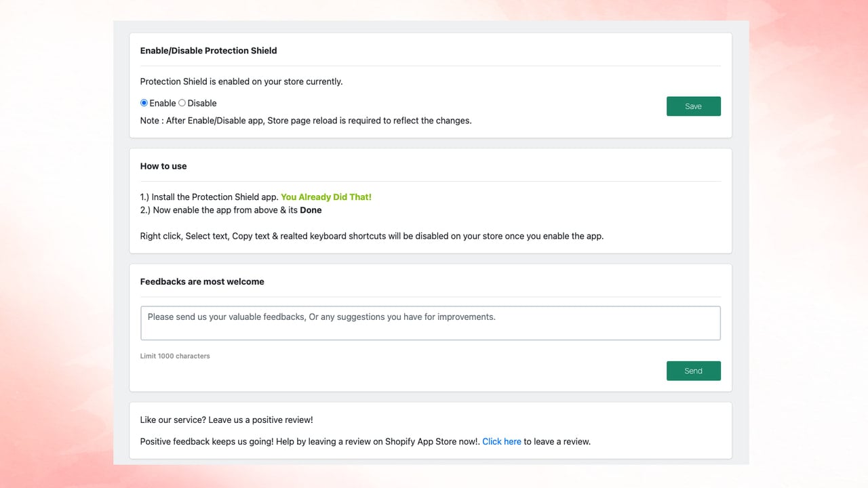Click the 'Limit 1000 characters' hint
Viewport: 868px width, 488px height.
click(175, 356)
